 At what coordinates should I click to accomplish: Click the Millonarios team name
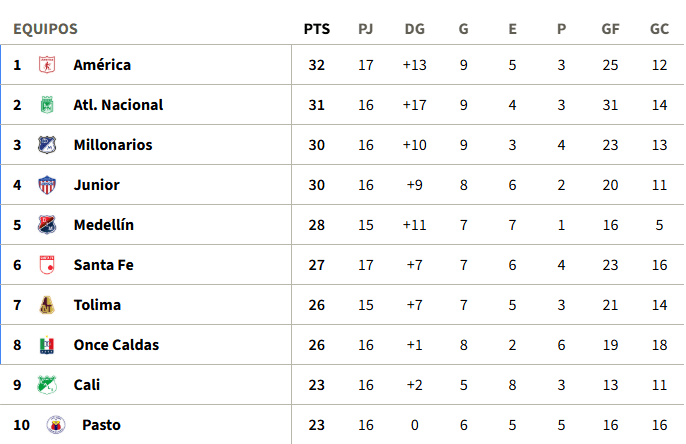click(x=113, y=145)
